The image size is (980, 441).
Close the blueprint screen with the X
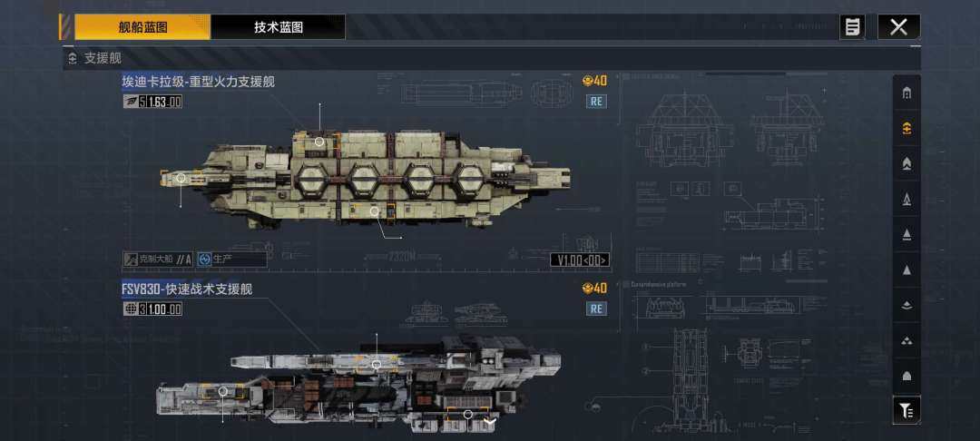pyautogui.click(x=898, y=27)
